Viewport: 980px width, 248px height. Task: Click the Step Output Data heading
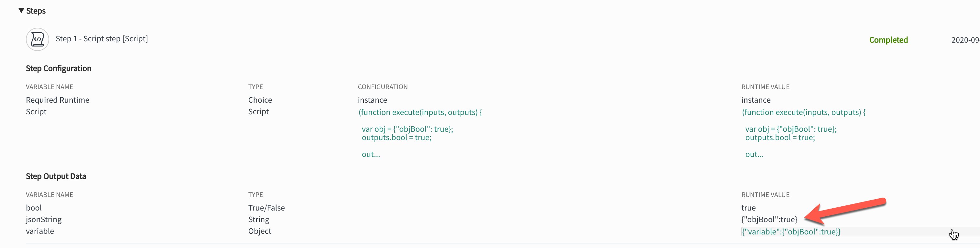point(56,176)
